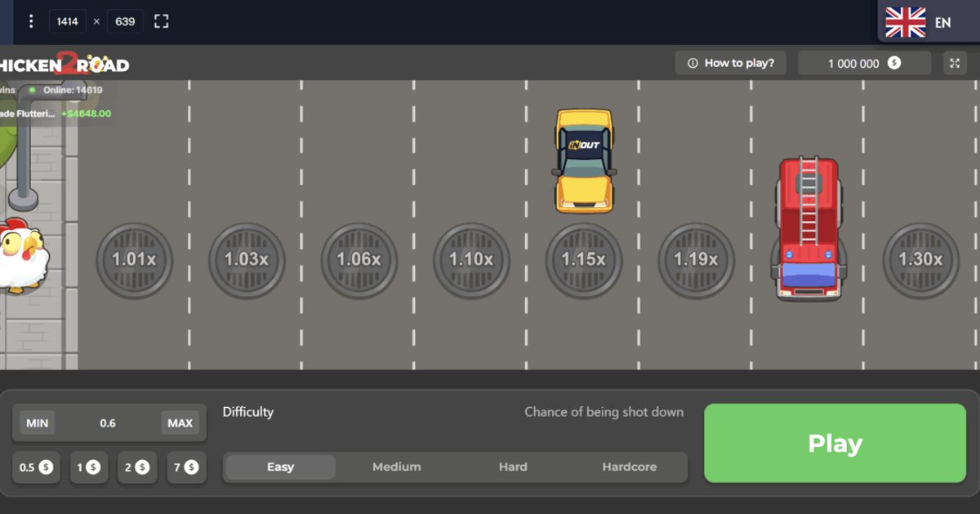
Task: Open the EN language selector
Action: [928, 22]
